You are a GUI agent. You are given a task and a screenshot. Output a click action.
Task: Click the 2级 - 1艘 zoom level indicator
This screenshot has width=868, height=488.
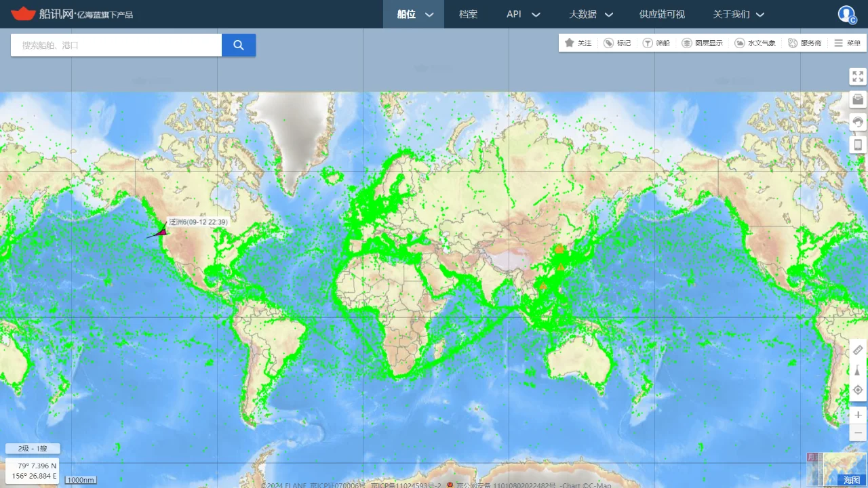point(33,449)
